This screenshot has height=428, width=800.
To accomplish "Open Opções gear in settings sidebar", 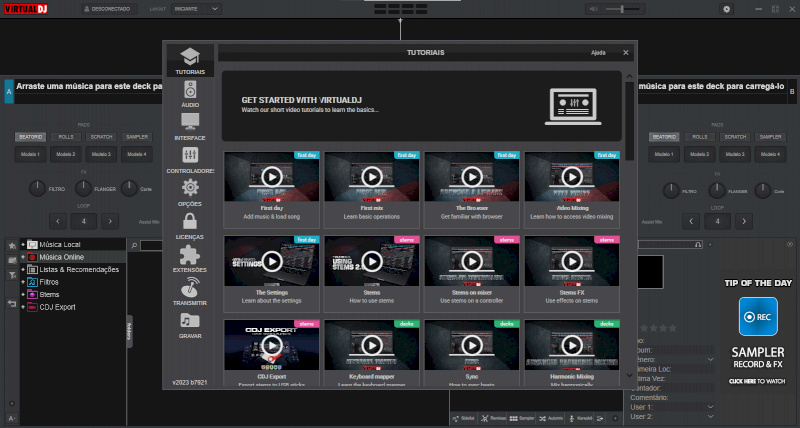I will click(190, 192).
